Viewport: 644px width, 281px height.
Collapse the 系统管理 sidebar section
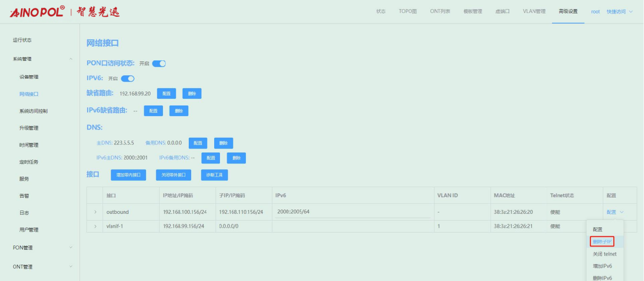pos(71,59)
